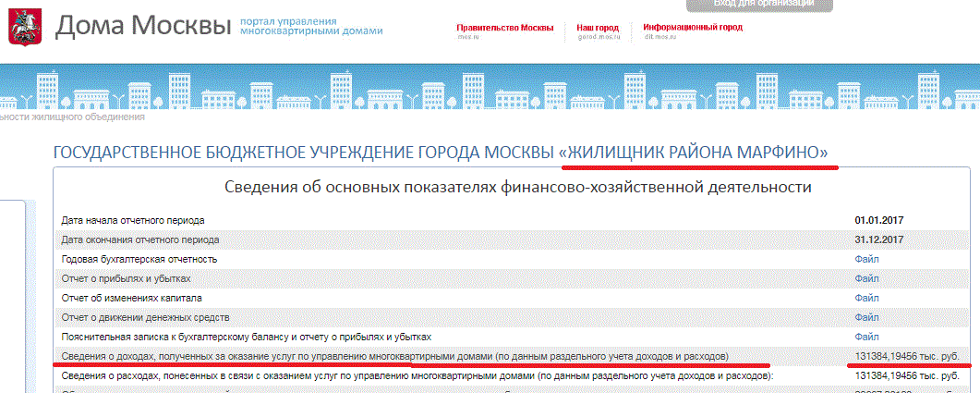Click the breadcrumb text жилищного объединения

(x=88, y=117)
